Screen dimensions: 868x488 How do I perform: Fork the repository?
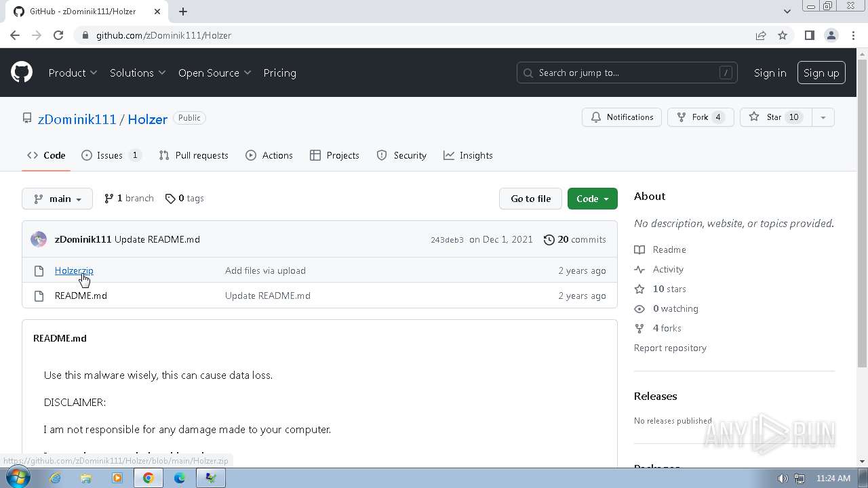701,117
